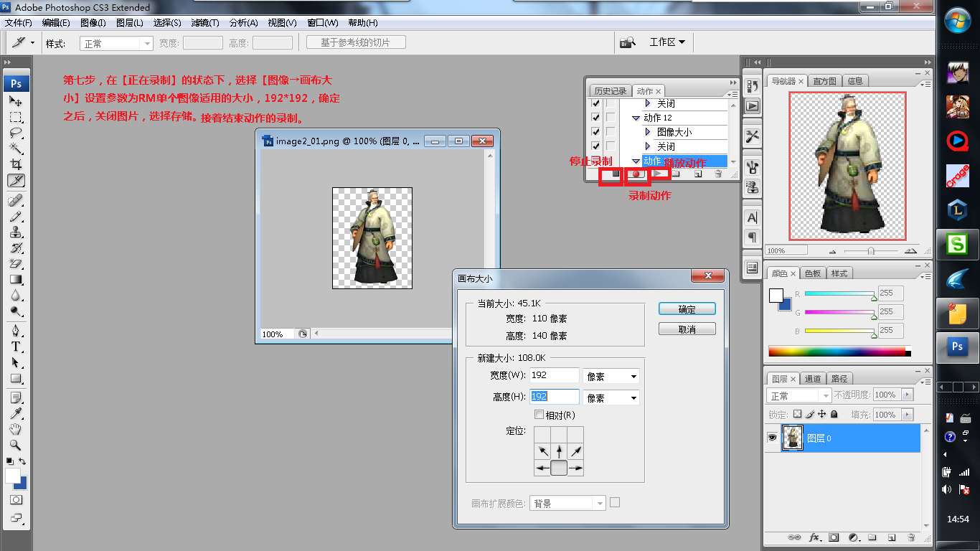Select the Hand tool

coord(16,429)
